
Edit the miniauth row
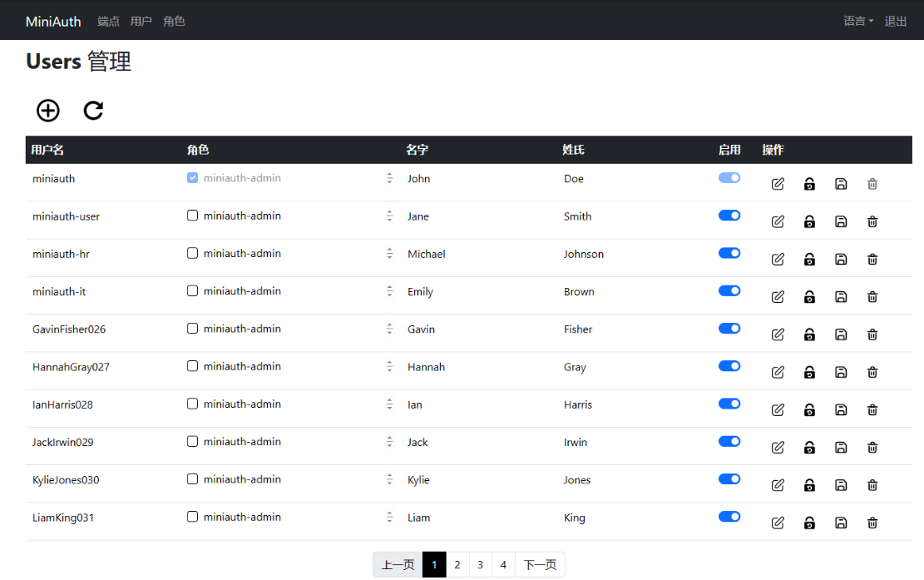tap(778, 184)
